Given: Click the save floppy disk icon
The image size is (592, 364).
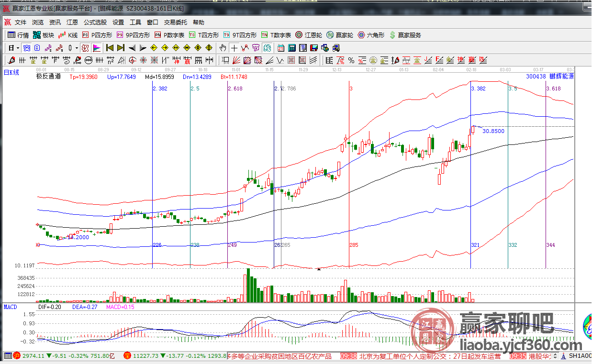Looking at the screenshot, I should (314, 48).
